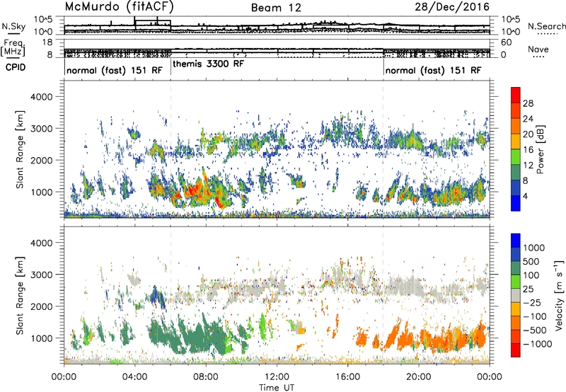Image resolution: width=566 pixels, height=392 pixels.
Task: Click the '500' velocity colorbar tick label
Action: [531, 261]
